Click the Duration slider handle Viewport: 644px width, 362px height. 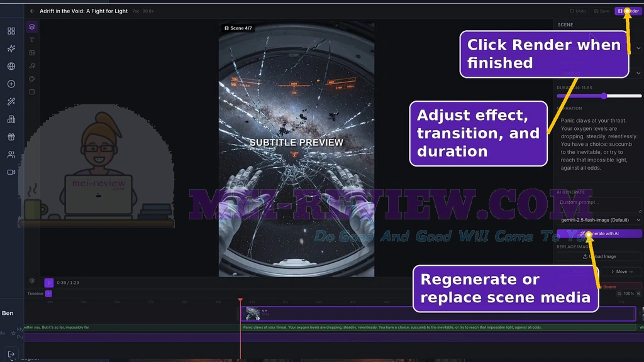(x=604, y=96)
